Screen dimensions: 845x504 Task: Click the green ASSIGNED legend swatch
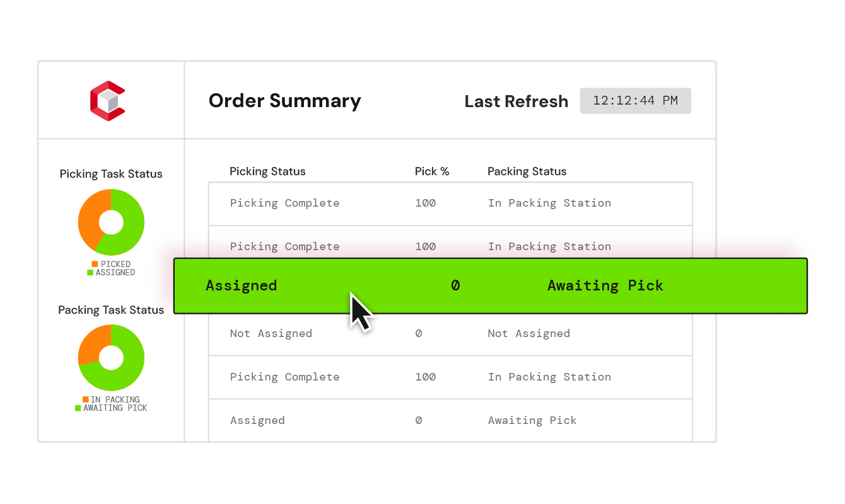coord(90,273)
